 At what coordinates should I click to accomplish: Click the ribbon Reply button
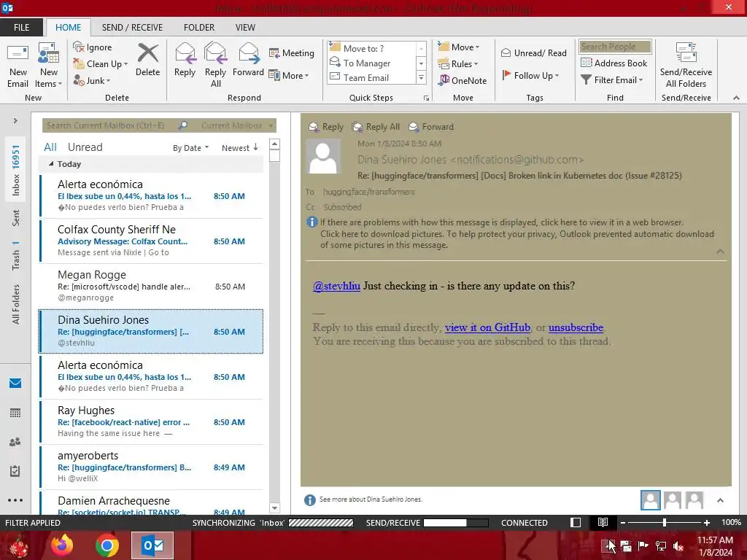click(185, 61)
